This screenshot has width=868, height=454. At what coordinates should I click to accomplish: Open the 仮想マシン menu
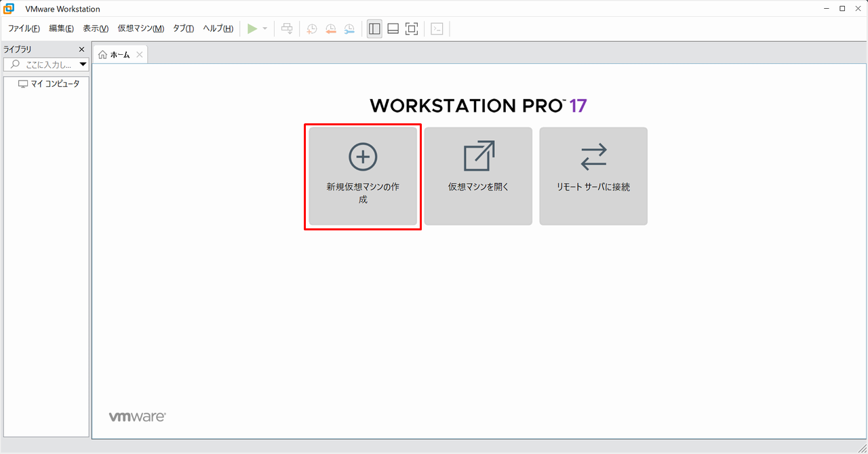[x=140, y=28]
